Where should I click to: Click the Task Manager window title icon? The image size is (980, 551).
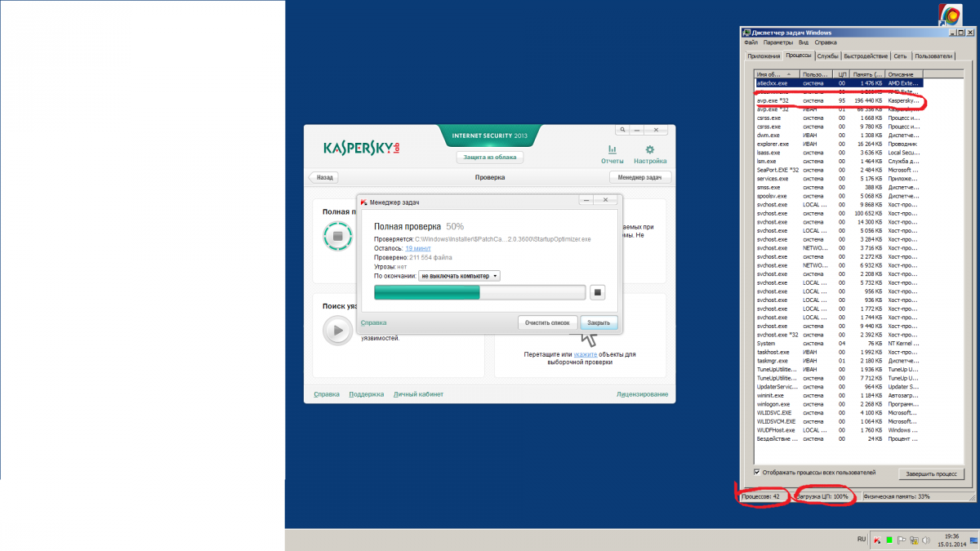(x=746, y=33)
